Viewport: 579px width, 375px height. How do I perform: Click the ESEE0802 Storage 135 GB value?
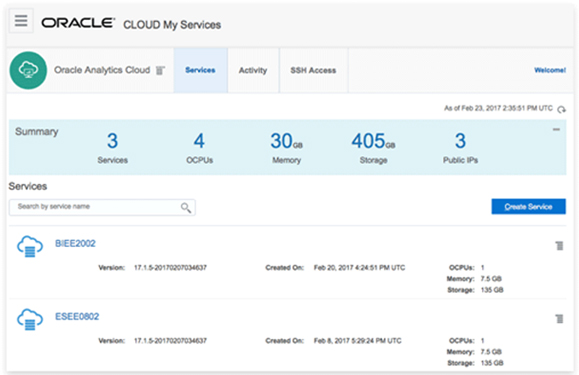492,363
